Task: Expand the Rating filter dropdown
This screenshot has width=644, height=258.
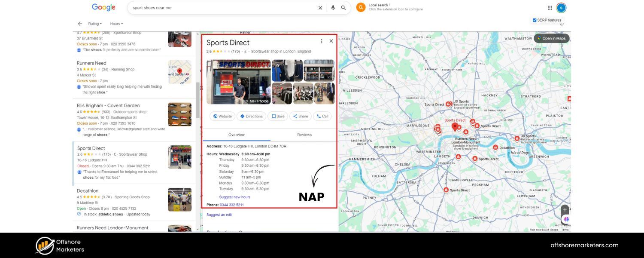Action: [x=95, y=24]
